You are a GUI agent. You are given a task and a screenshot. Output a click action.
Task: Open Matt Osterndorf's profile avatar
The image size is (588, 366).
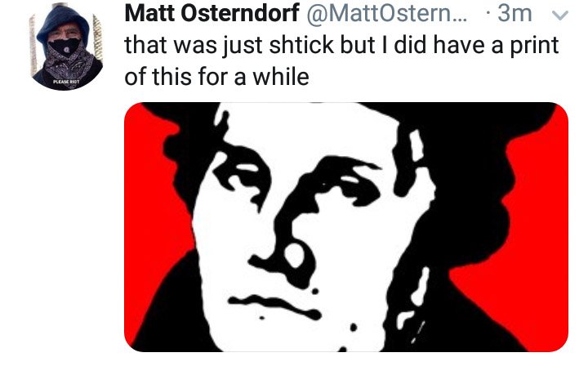[66, 46]
